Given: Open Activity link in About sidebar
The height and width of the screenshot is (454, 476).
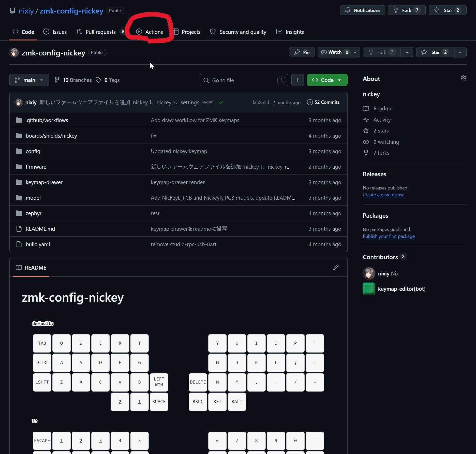Looking at the screenshot, I should pos(377,120).
